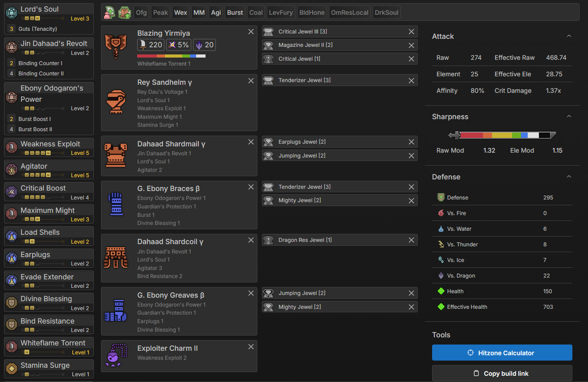The image size is (588, 382).
Task: Click the Blazing Yirmiya sharpness color bar
Action: [x=172, y=56]
